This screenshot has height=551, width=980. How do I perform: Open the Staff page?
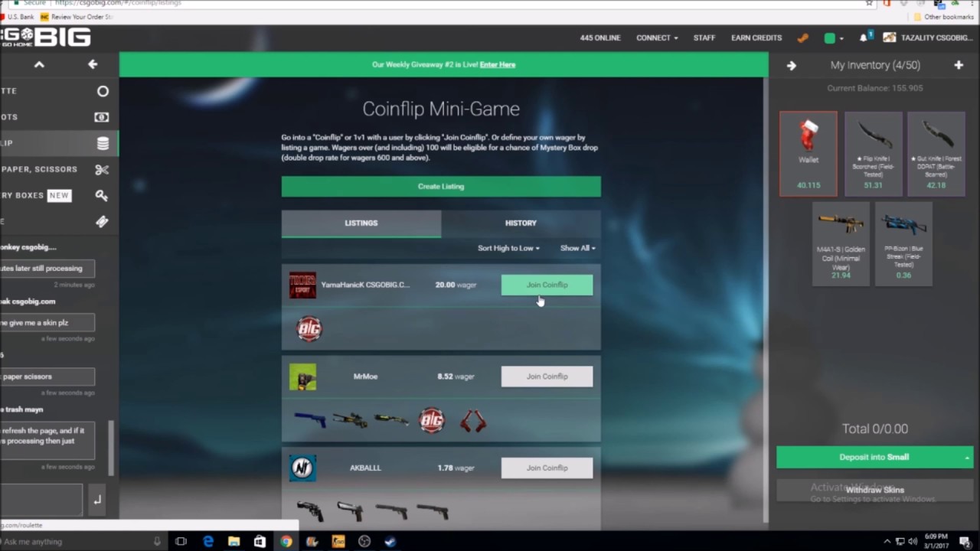coord(704,37)
